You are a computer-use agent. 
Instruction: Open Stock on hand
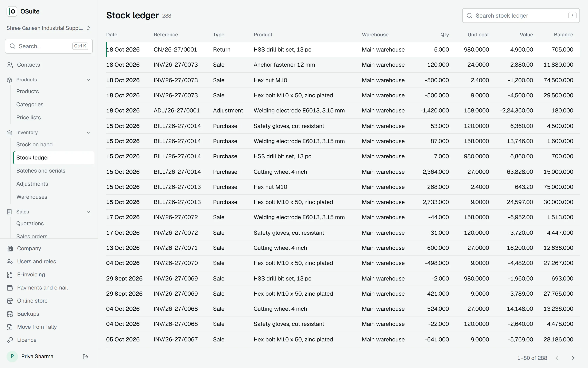pyautogui.click(x=54, y=145)
